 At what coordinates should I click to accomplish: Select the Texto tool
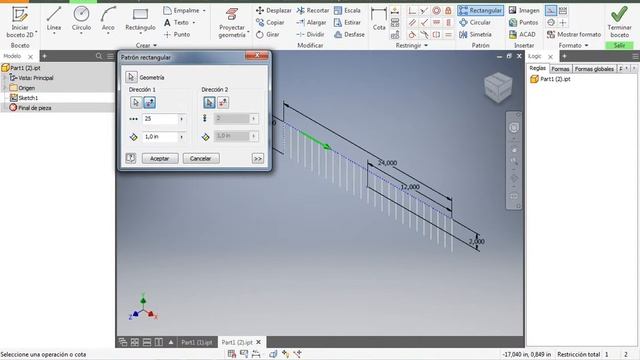click(x=176, y=22)
